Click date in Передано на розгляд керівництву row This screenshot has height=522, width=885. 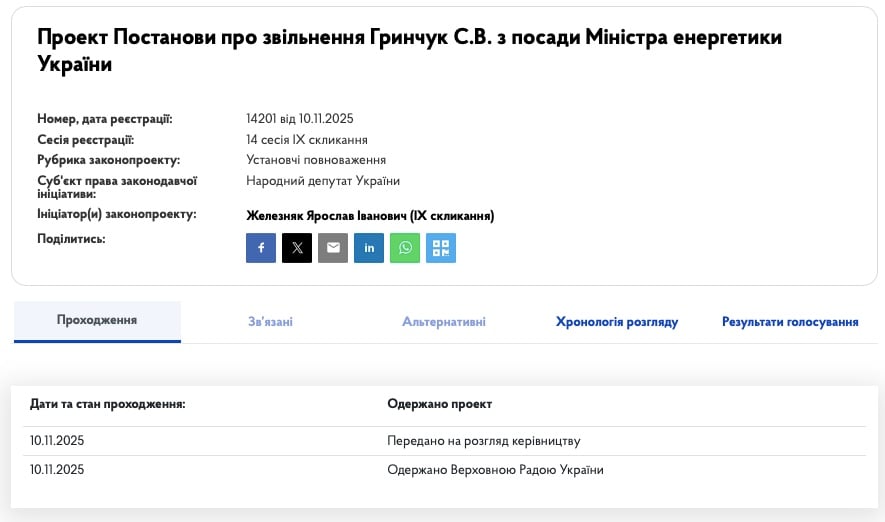[x=57, y=441]
